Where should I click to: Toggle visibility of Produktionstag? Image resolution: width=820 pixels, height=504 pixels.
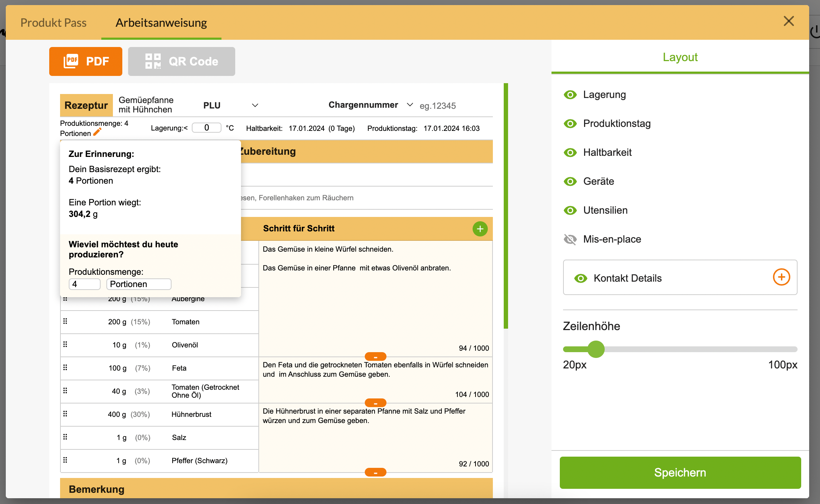pos(570,124)
